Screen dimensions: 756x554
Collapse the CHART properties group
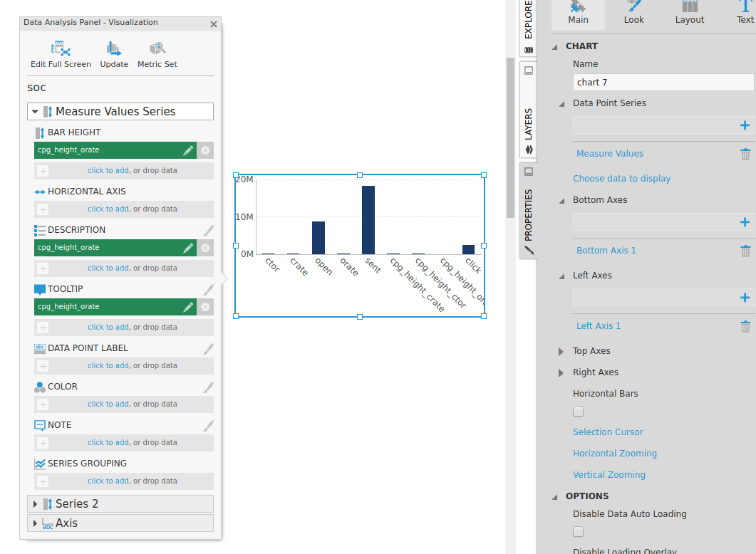[555, 47]
